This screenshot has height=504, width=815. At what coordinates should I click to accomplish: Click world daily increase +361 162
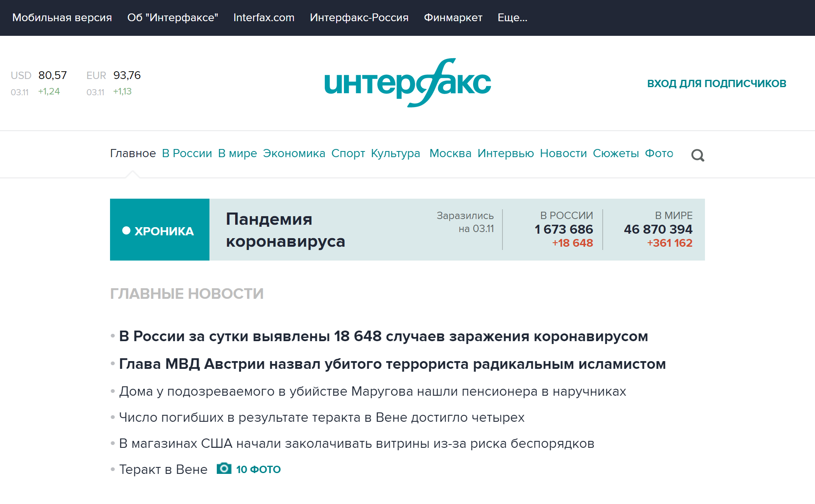pos(670,243)
